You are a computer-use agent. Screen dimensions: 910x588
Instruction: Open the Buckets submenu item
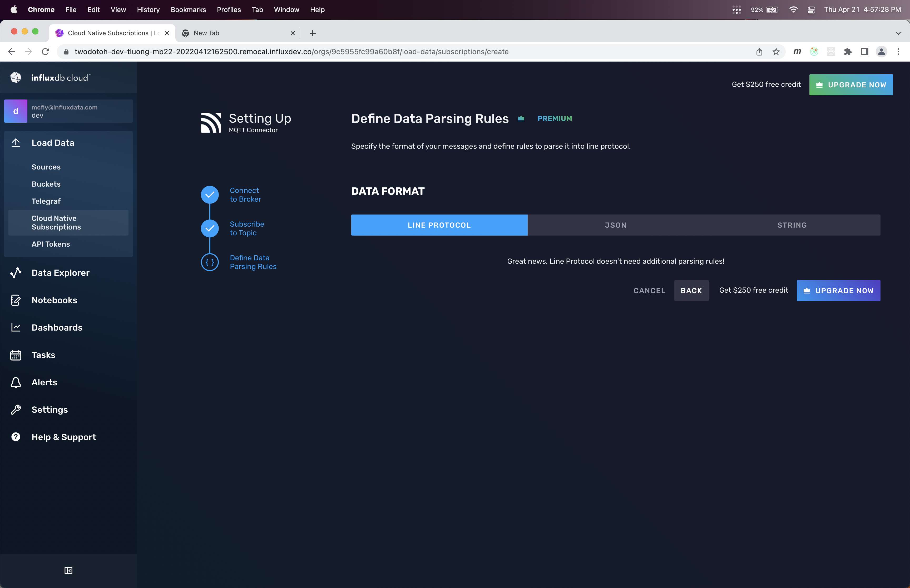pos(46,184)
